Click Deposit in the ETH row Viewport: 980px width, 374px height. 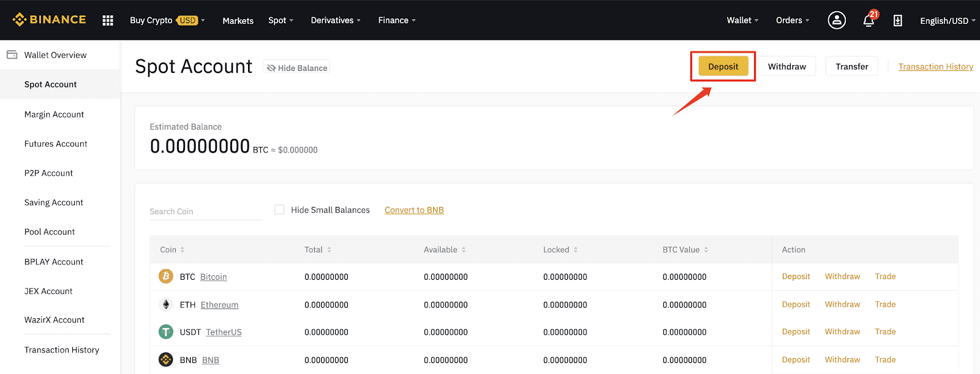[796, 304]
